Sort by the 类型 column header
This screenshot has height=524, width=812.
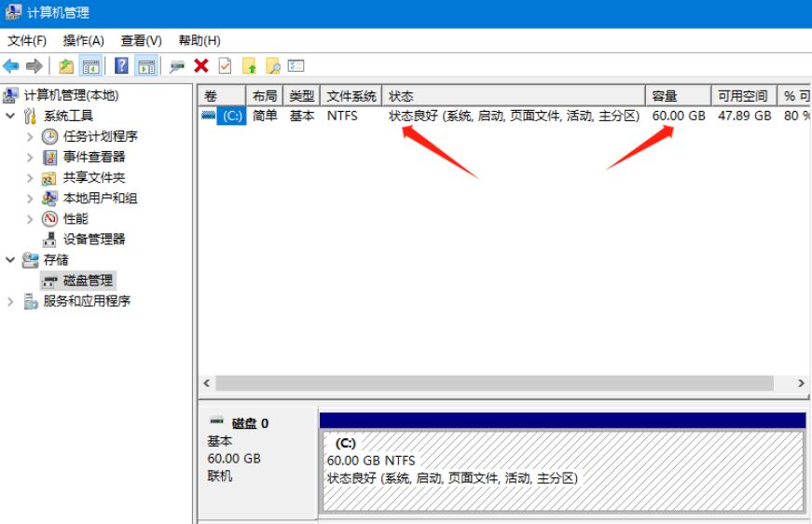(302, 96)
